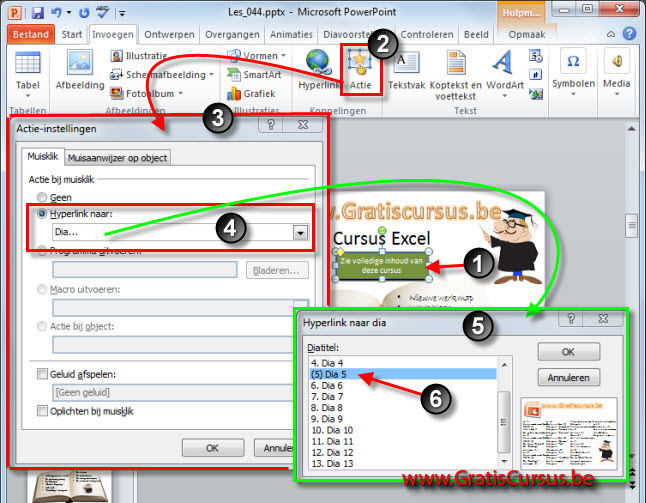The height and width of the screenshot is (503, 646).
Task: Click the disabled Bladeren button
Action: (277, 270)
